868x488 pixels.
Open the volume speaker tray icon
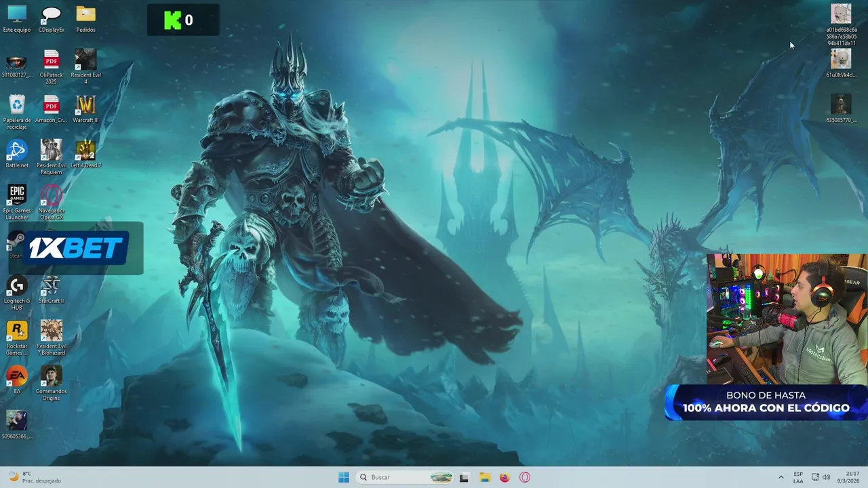[x=826, y=477]
